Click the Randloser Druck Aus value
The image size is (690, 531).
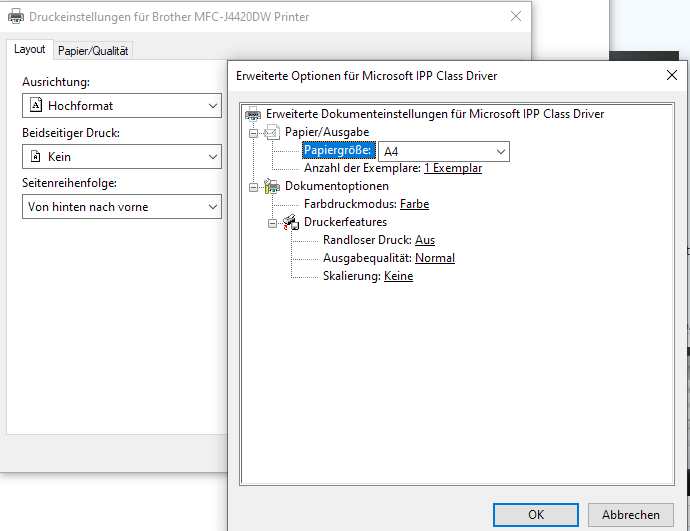click(x=425, y=240)
